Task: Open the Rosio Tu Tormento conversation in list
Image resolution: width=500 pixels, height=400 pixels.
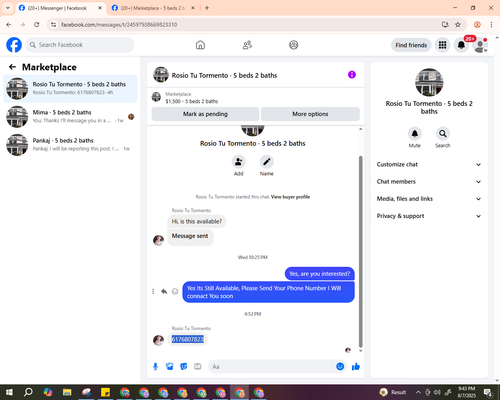Action: click(70, 88)
